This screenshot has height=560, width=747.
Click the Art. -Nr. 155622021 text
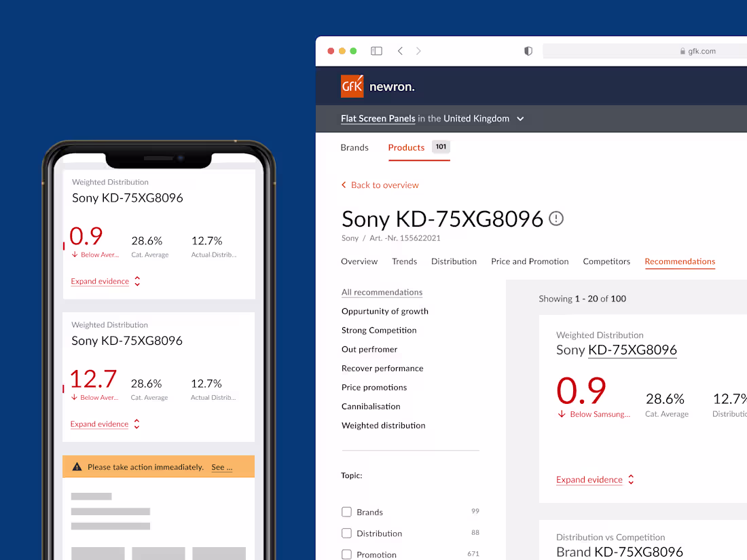(x=405, y=238)
